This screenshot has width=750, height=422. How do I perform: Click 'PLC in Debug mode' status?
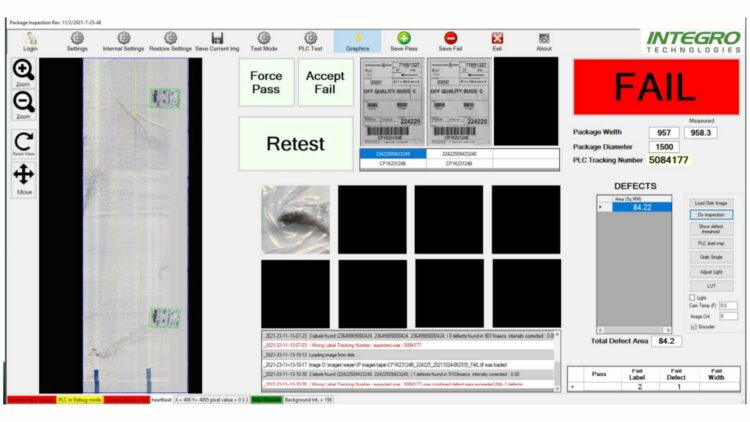coord(79,400)
